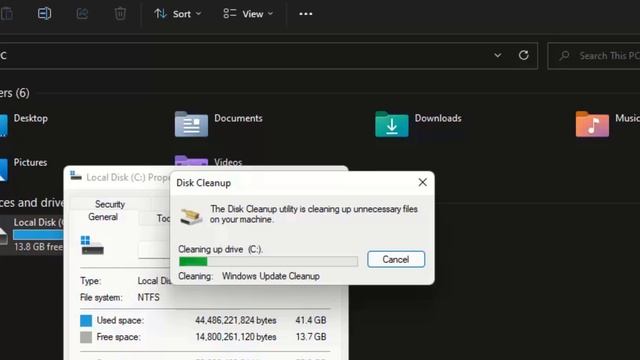Switch to General tab in Properties window

(103, 217)
